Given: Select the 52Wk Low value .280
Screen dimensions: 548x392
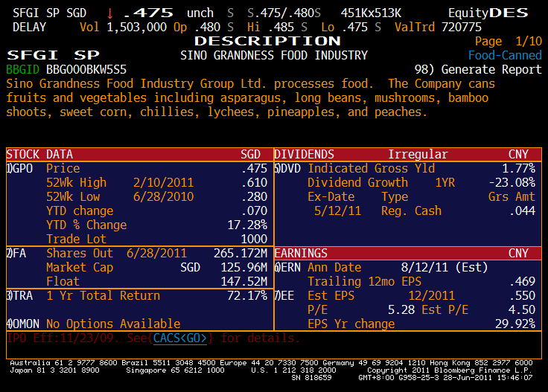Looking at the screenshot, I should tap(255, 197).
